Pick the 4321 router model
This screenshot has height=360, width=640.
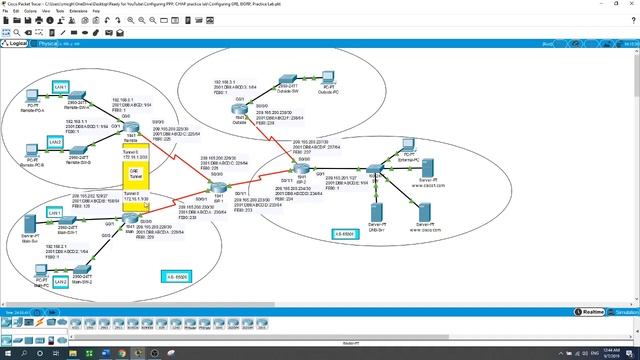point(76,324)
